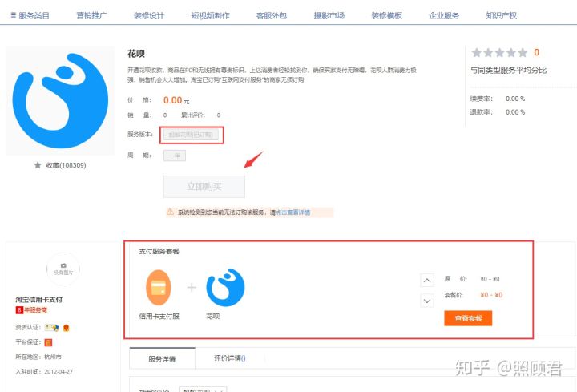The width and height of the screenshot is (577, 392).
Task: Click the 立即购买 purchase button
Action: (x=204, y=187)
